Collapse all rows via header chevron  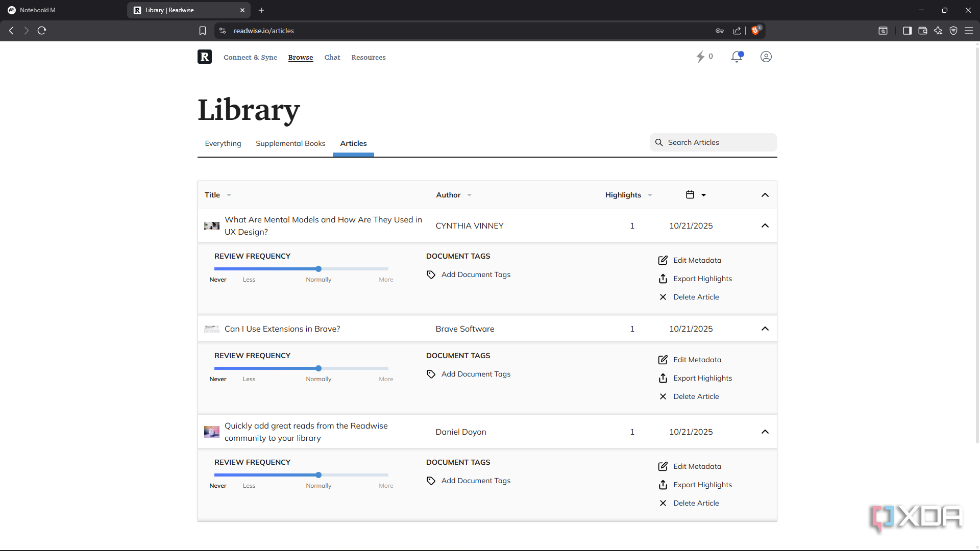[765, 195]
